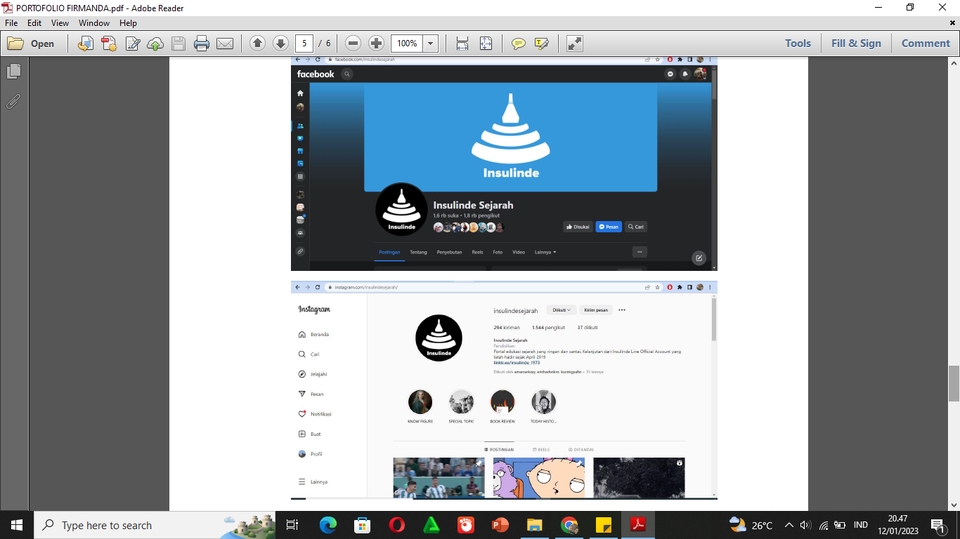Image resolution: width=960 pixels, height=539 pixels.
Task: Open the Help menu
Action: tap(128, 23)
